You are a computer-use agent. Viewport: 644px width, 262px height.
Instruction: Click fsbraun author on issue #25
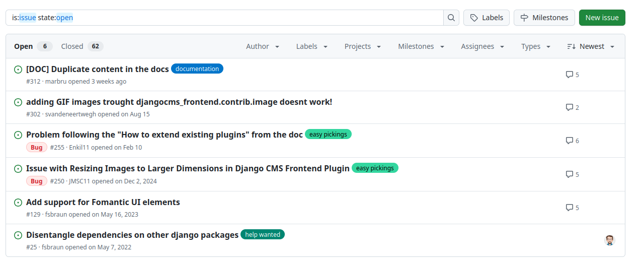52,247
